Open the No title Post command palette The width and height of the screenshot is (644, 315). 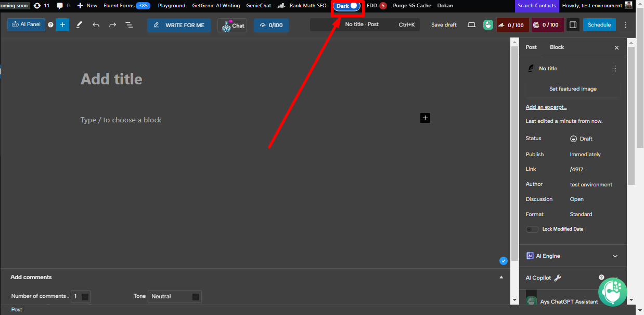pyautogui.click(x=365, y=24)
